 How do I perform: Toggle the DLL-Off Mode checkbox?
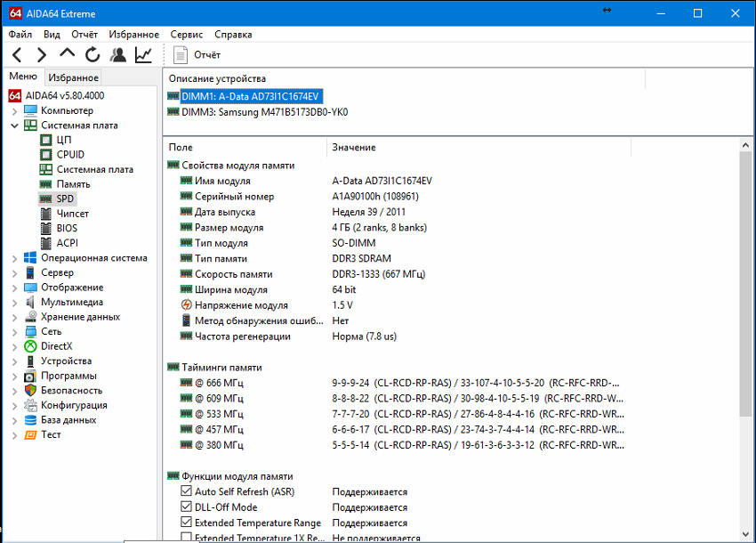(187, 507)
